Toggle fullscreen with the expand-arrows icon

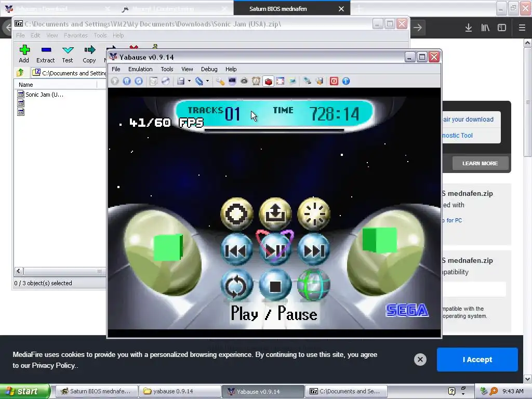pyautogui.click(x=280, y=81)
